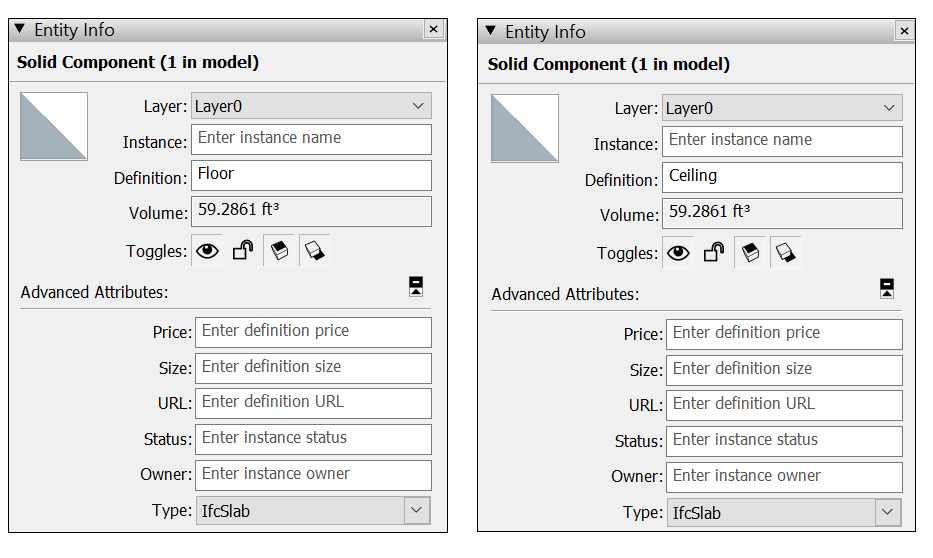The height and width of the screenshot is (558, 933).
Task: Click the material swatch in Ceiling panel
Action: tap(525, 129)
